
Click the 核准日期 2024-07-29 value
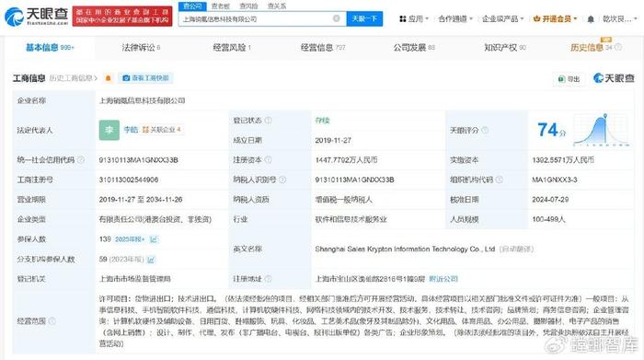(550, 199)
